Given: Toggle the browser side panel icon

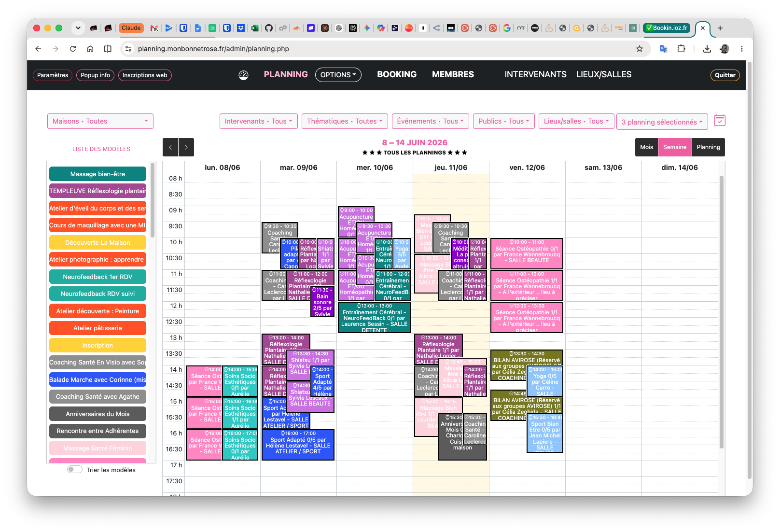Looking at the screenshot, I should click(108, 49).
